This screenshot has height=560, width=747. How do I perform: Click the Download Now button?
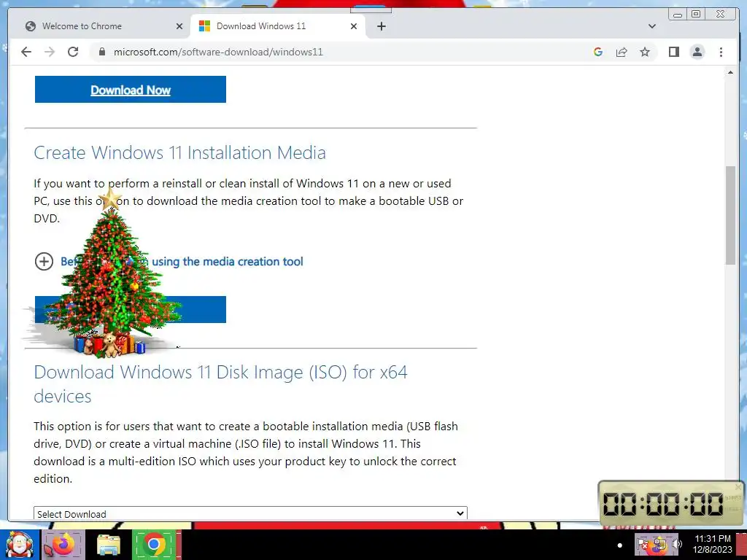click(130, 90)
